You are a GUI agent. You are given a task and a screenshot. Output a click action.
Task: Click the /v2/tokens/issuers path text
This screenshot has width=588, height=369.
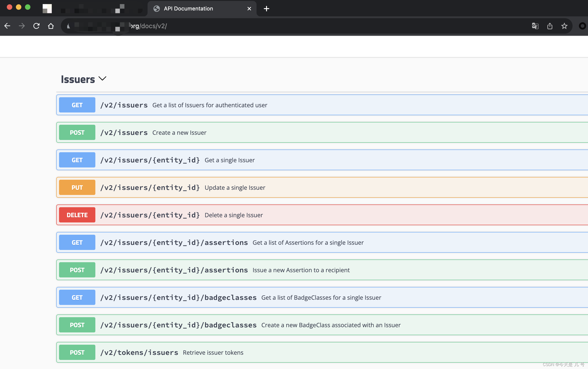(x=139, y=352)
